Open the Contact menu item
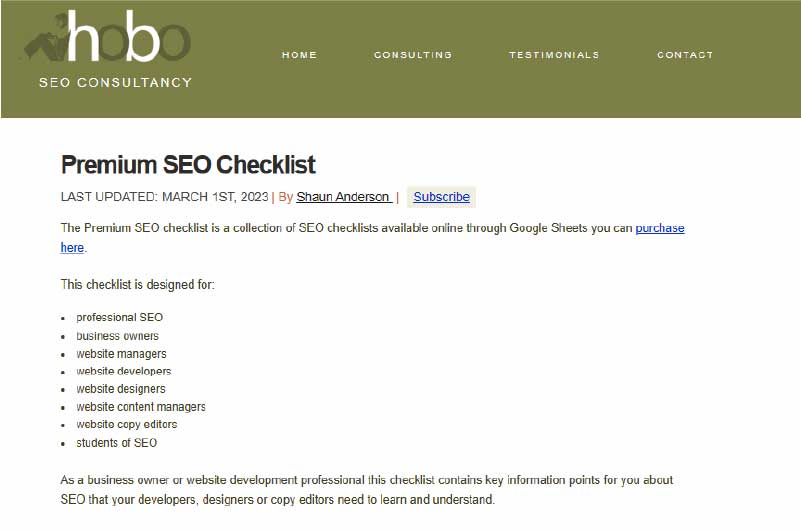Viewport: 801px width, 531px height. click(x=685, y=55)
